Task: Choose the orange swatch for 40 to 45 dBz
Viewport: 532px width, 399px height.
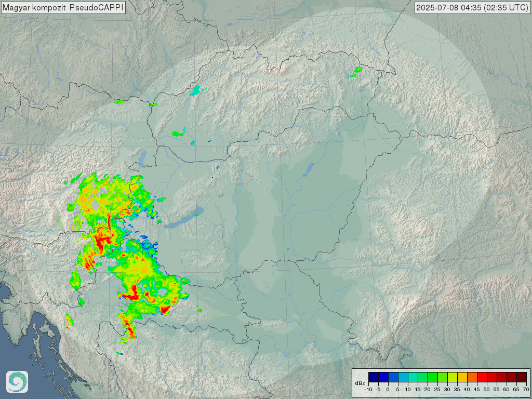Action: click(472, 377)
